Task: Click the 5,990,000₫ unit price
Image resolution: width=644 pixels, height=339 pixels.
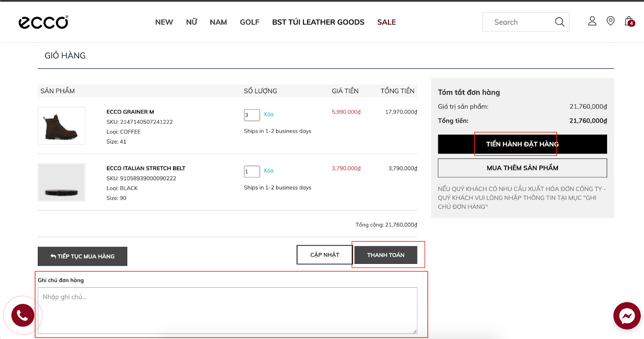Action: coord(346,112)
